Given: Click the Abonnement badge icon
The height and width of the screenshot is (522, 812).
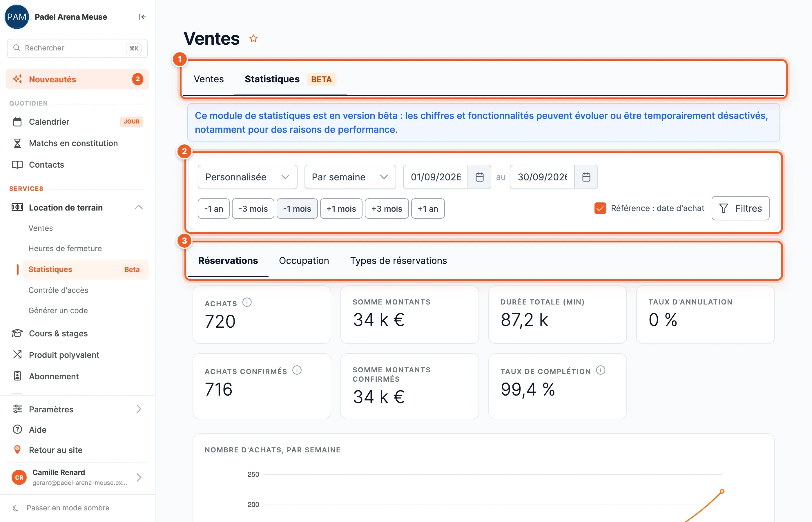Looking at the screenshot, I should point(17,376).
